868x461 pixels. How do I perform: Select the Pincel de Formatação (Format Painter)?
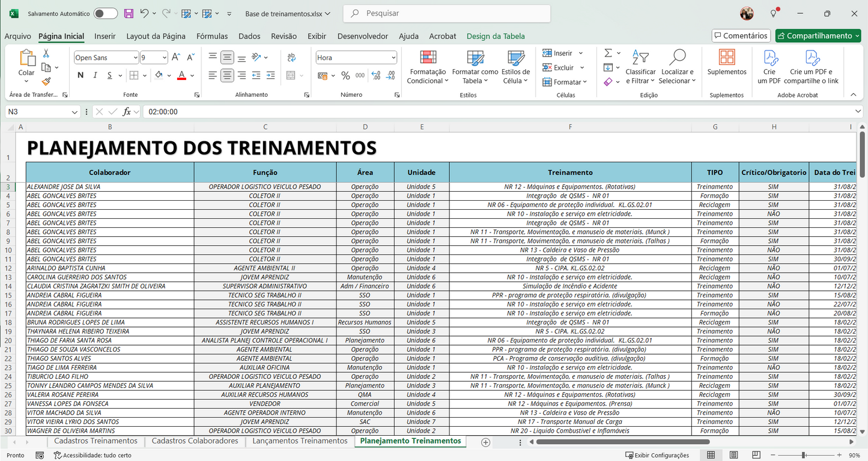click(x=46, y=81)
